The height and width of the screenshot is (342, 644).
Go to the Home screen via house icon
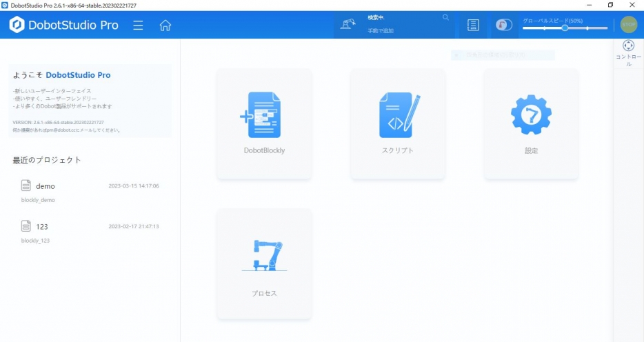coord(165,26)
